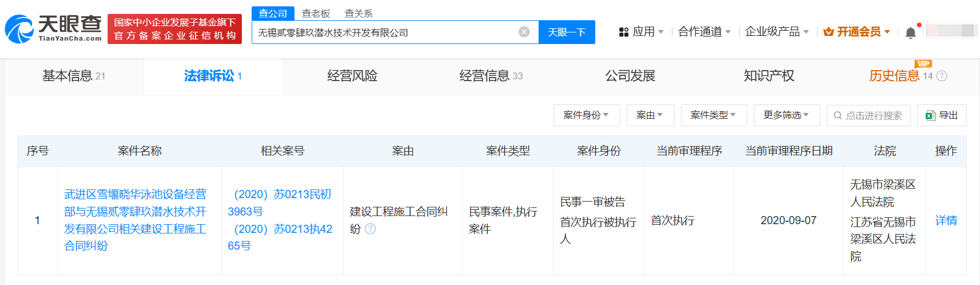
Task: Select the 查老板 search tab
Action: pyautogui.click(x=315, y=13)
